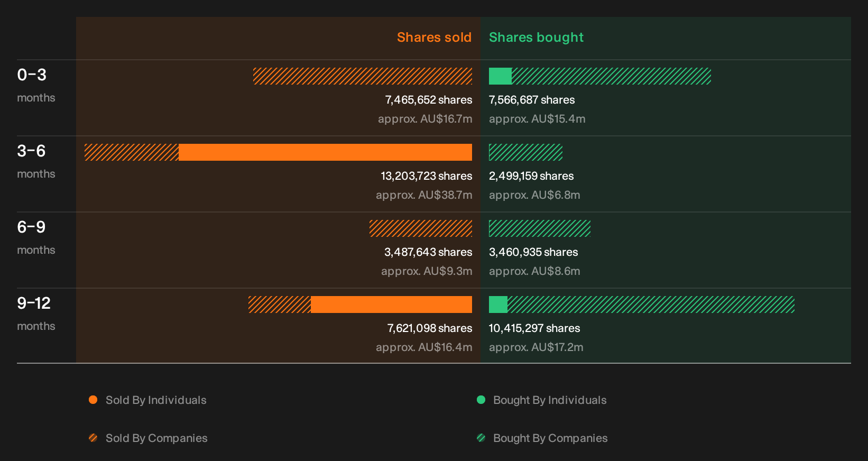
Task: Select the Bought By Companies legend label
Action: 550,438
